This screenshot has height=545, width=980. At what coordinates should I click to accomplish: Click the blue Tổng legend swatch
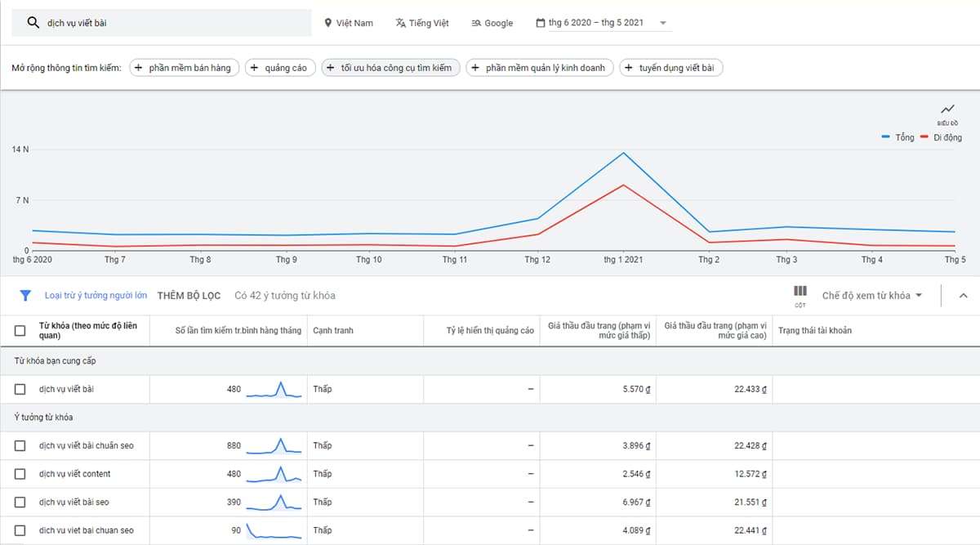(x=885, y=137)
